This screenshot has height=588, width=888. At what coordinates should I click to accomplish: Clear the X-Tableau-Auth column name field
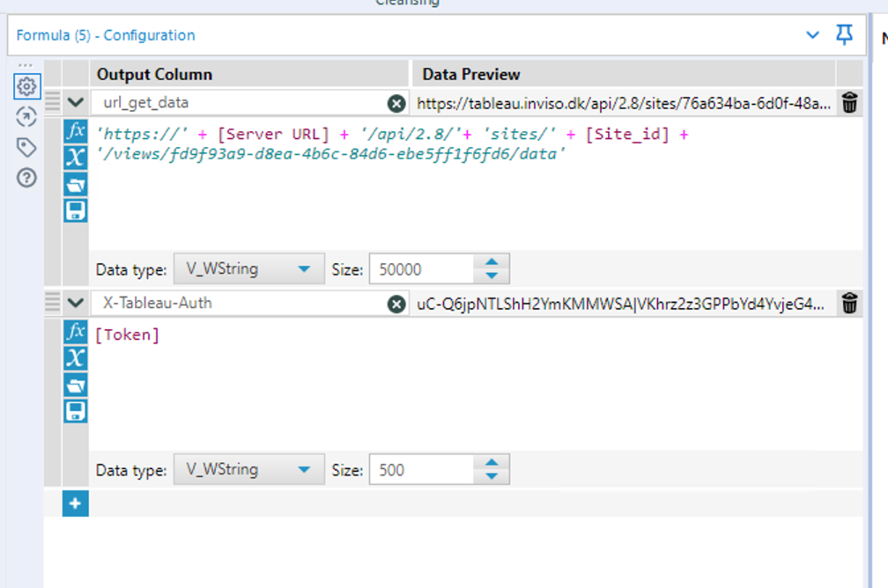coord(396,303)
